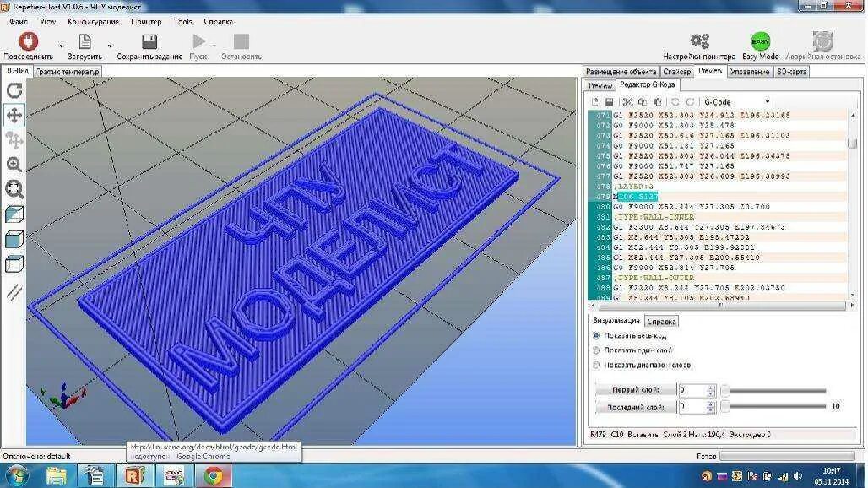This screenshot has height=488, width=868.
Task: Switch to front cube view
Action: point(14,239)
